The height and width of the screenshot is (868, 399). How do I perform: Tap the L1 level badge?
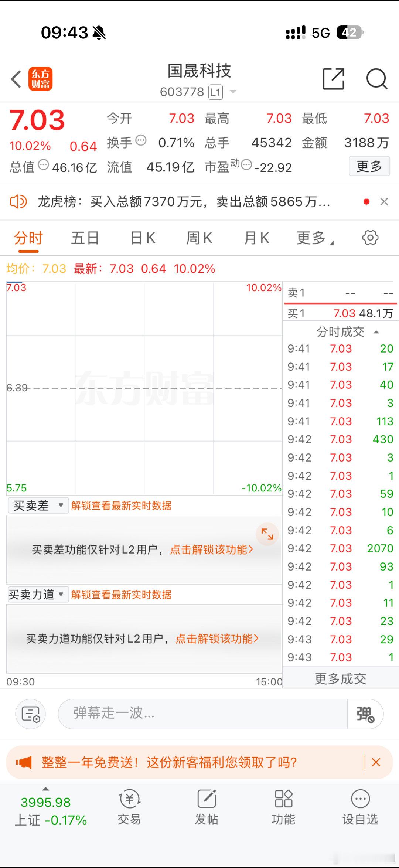click(216, 92)
